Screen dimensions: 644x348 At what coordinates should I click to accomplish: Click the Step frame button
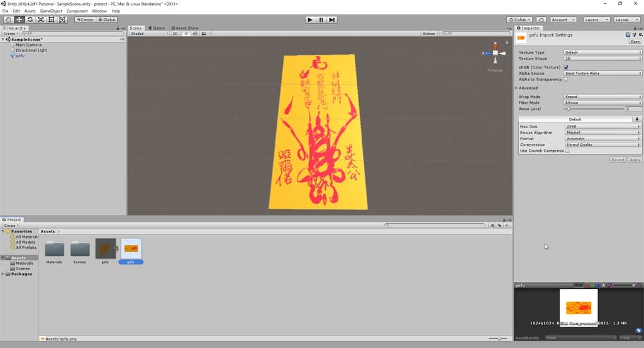click(332, 19)
